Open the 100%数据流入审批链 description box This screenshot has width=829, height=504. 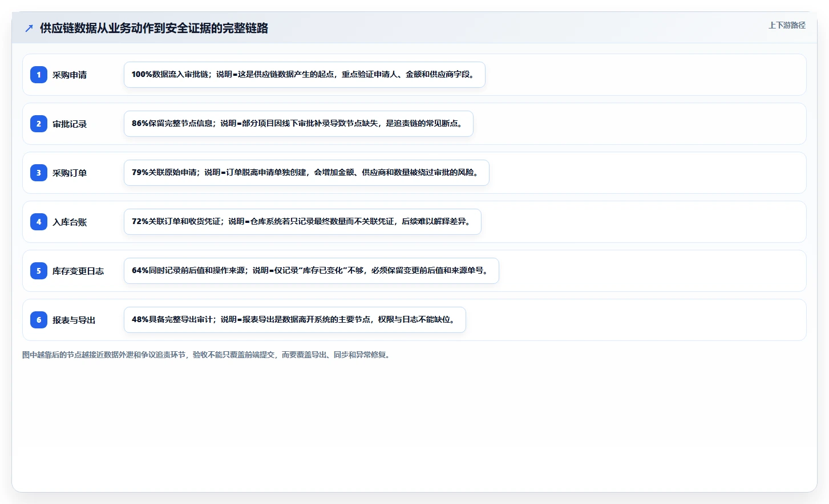click(x=305, y=75)
